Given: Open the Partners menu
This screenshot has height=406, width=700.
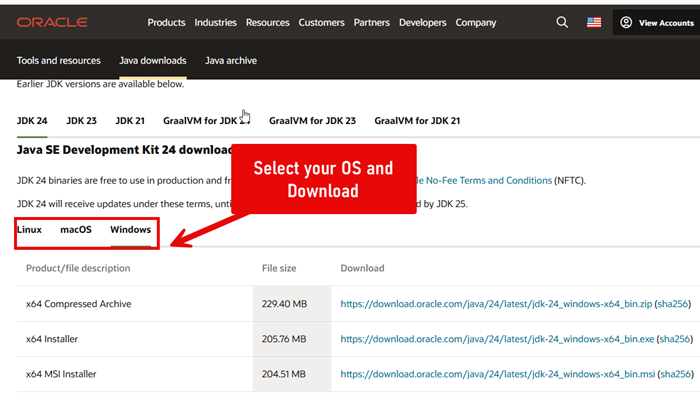Looking at the screenshot, I should tap(371, 22).
